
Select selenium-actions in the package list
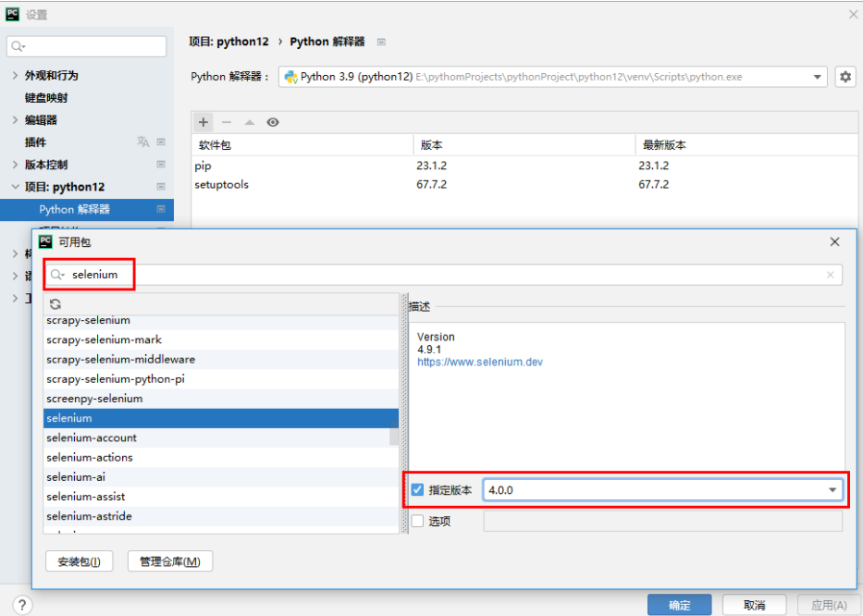(x=221, y=458)
